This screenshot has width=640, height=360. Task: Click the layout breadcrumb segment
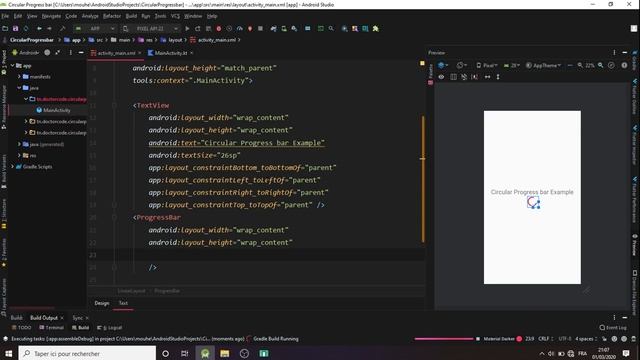[x=171, y=40]
